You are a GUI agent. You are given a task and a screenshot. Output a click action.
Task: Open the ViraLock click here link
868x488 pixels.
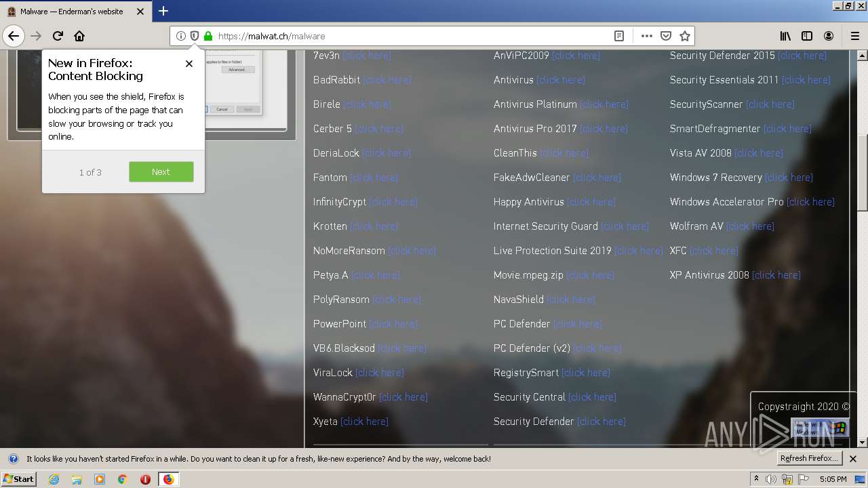380,373
